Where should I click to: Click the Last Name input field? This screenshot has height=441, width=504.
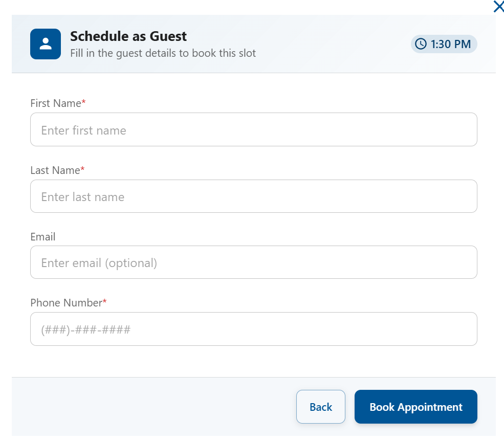254,196
